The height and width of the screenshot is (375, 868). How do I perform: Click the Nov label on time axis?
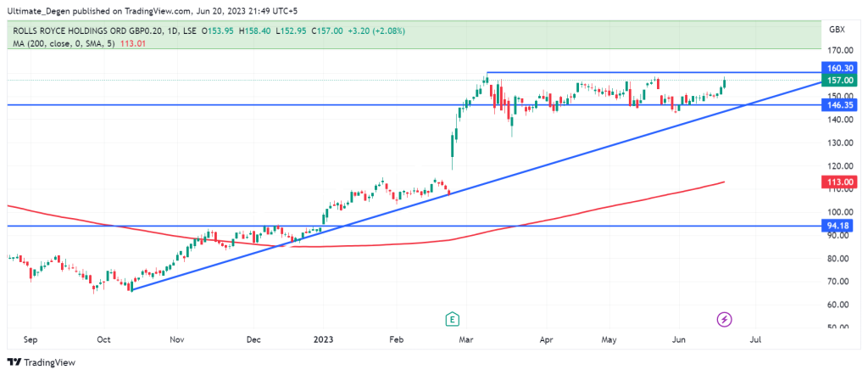[177, 341]
